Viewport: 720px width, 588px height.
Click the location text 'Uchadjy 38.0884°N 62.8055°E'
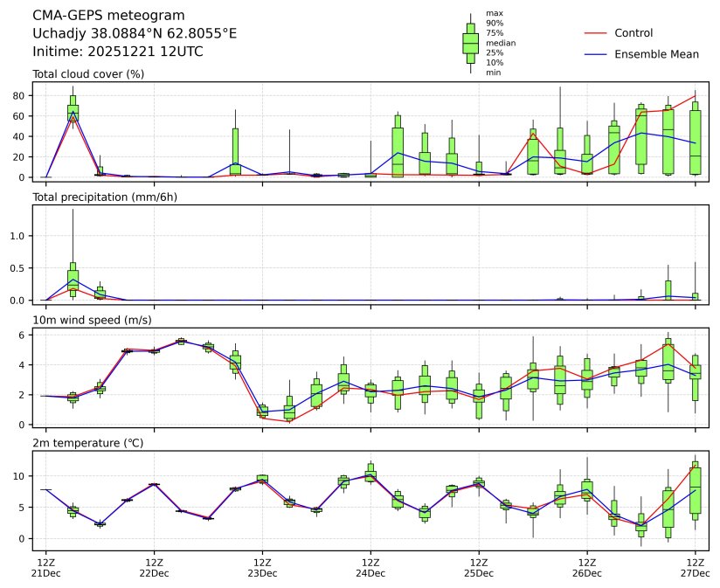[135, 33]
